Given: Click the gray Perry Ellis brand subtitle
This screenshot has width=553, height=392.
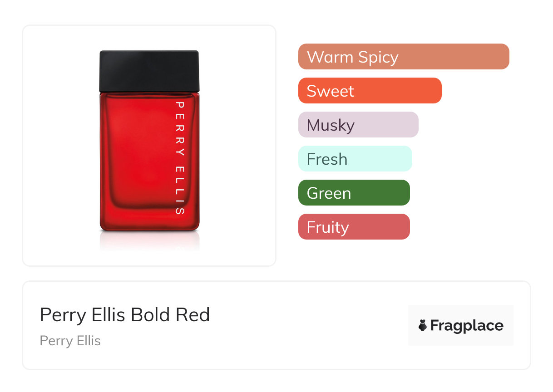Looking at the screenshot, I should 70,341.
